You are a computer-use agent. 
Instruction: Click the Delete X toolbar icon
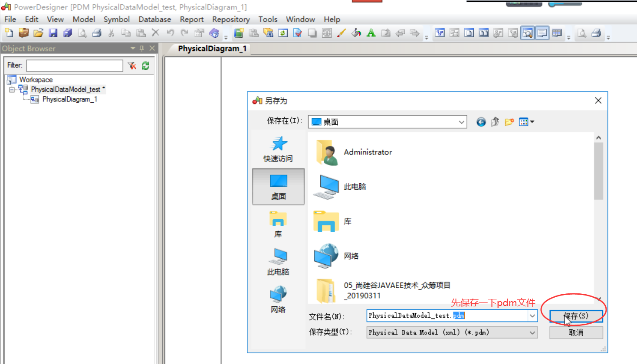tap(155, 33)
